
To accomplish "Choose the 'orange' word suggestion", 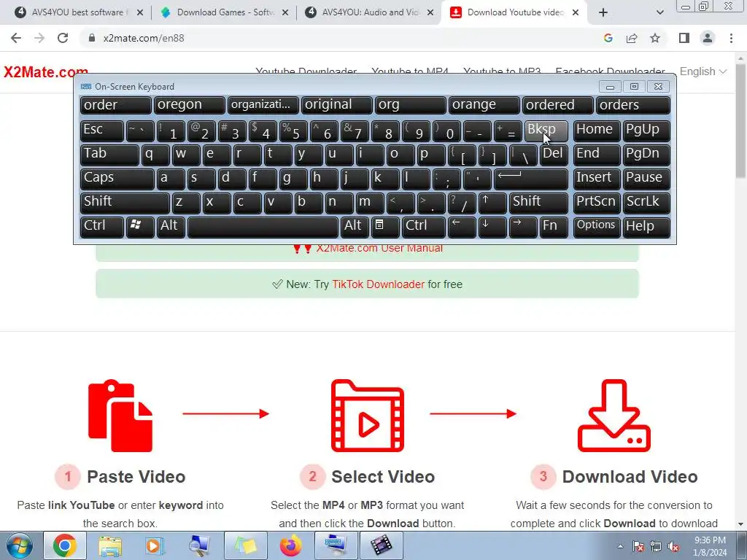I will (484, 105).
